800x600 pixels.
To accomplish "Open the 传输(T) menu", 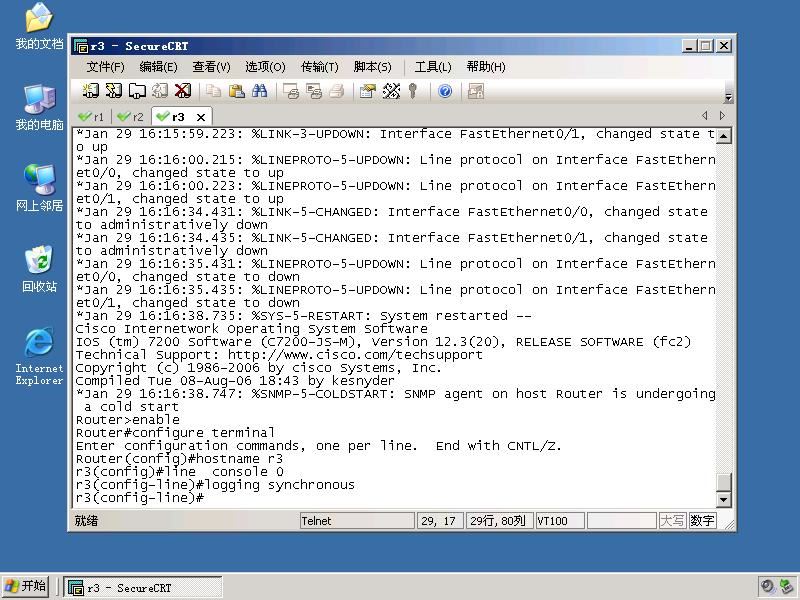I will click(319, 67).
